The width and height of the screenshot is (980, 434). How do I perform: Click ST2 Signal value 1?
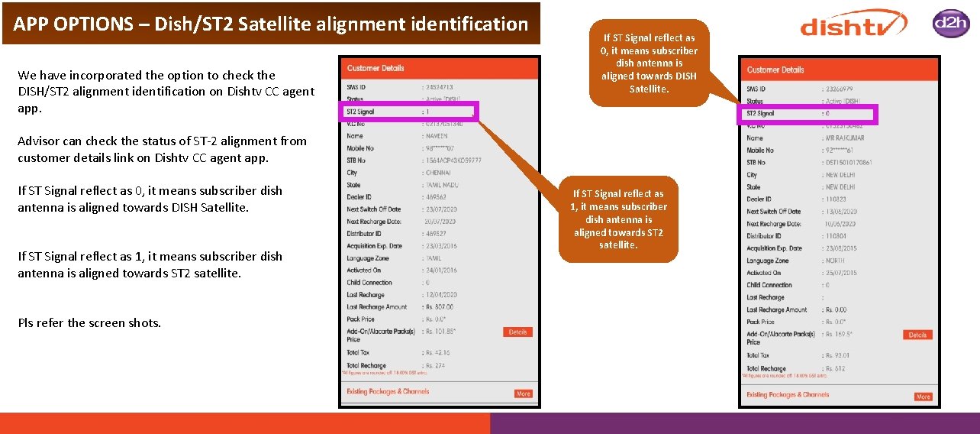[429, 112]
